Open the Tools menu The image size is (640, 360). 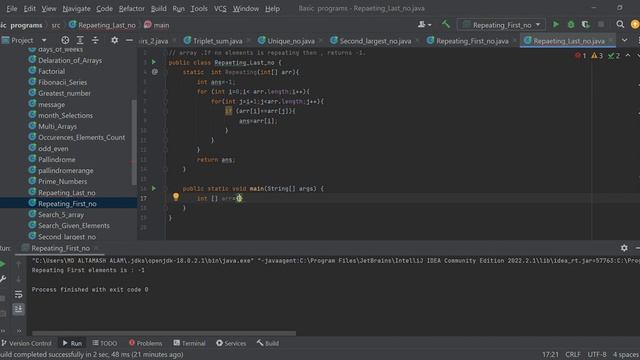click(x=199, y=8)
